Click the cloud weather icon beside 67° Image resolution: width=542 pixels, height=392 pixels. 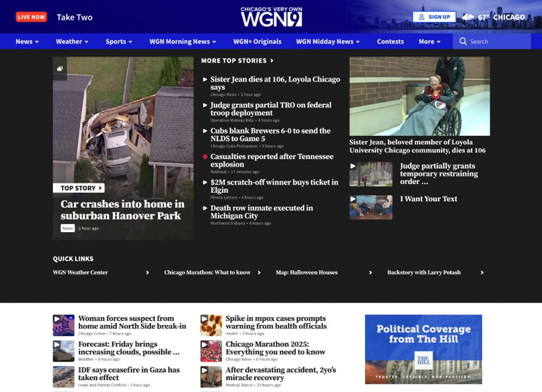[468, 17]
